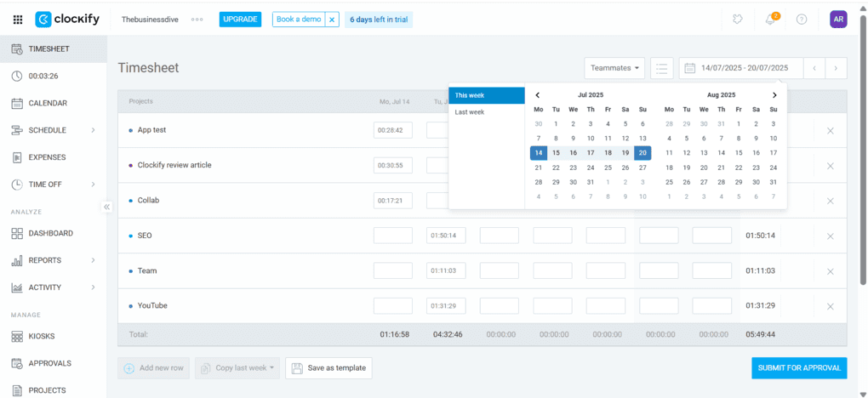Collapse the sidebar with double-chevron button
The height and width of the screenshot is (398, 868).
click(107, 207)
